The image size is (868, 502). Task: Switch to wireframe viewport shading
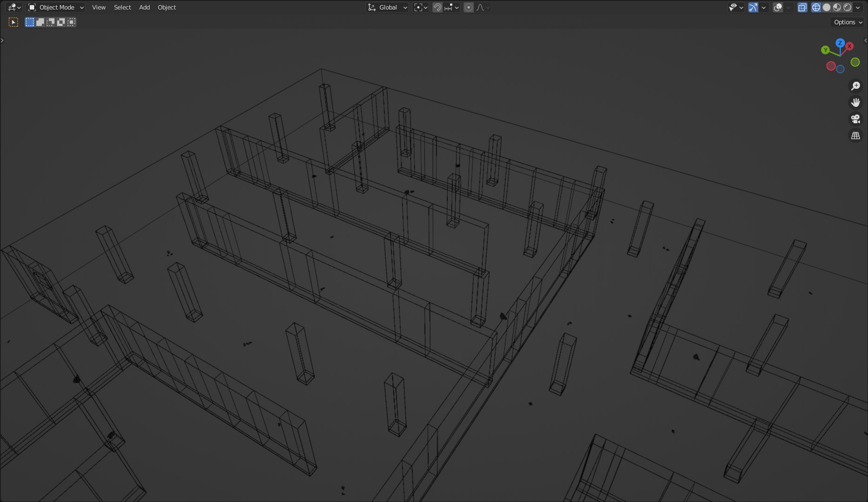pyautogui.click(x=816, y=7)
